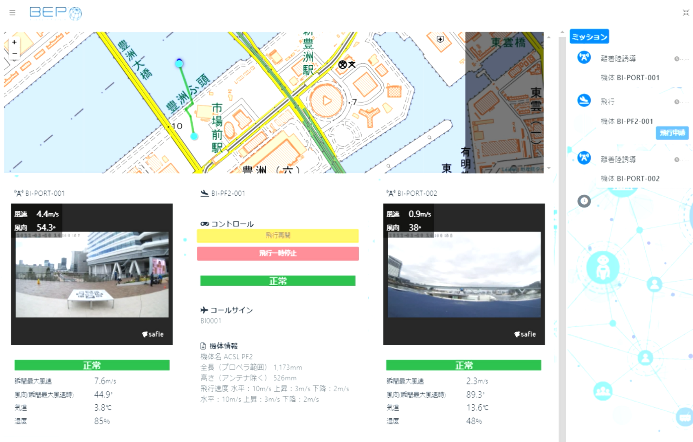Open the BI-PORT-001 camera feed

pyautogui.click(x=92, y=274)
